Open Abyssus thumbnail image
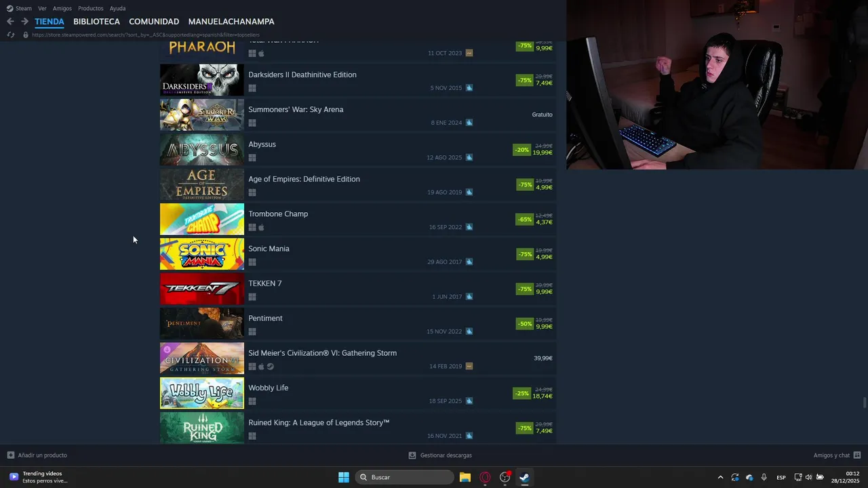This screenshot has width=868, height=488. tap(202, 150)
